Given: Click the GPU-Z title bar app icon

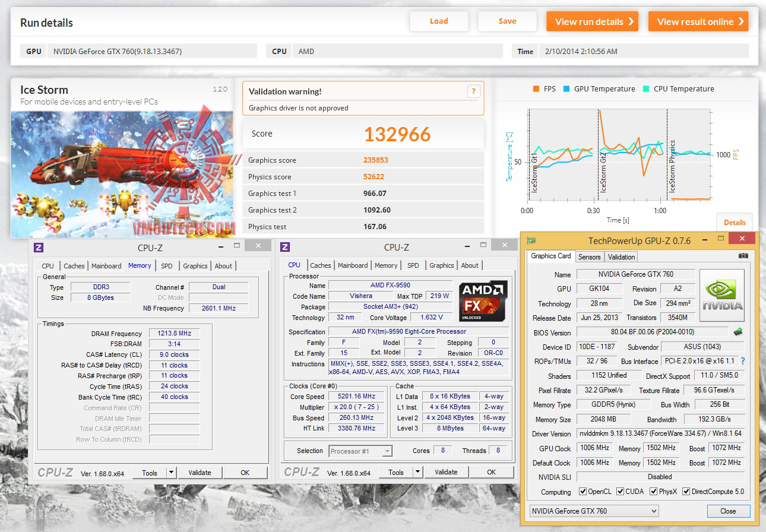Looking at the screenshot, I should [531, 240].
